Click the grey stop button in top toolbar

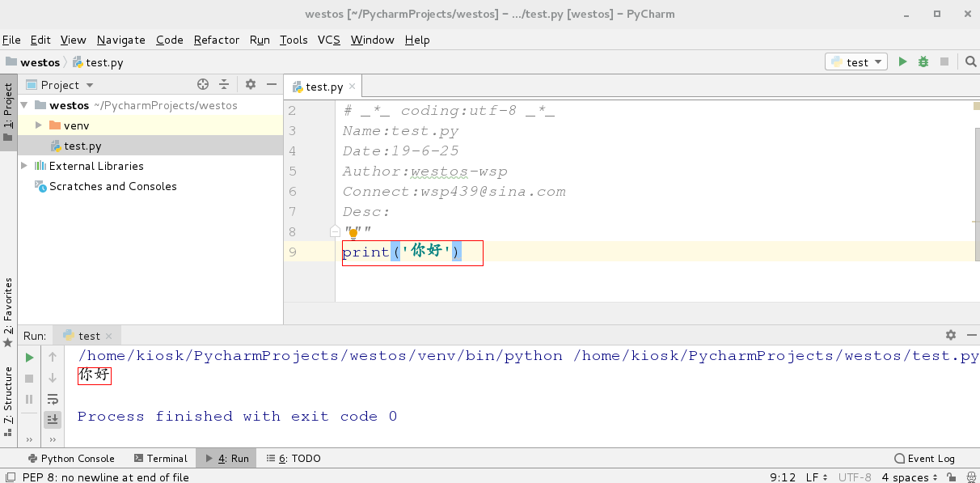click(x=944, y=62)
